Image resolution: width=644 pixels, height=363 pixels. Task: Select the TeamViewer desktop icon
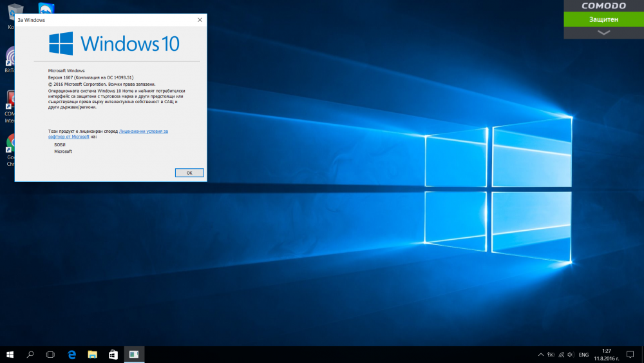coord(46,7)
